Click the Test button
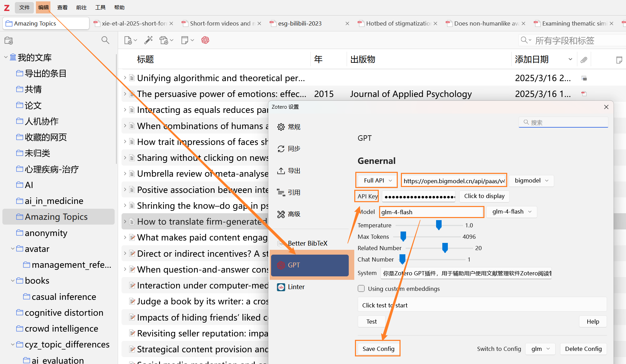Image resolution: width=626 pixels, height=364 pixels. [372, 322]
